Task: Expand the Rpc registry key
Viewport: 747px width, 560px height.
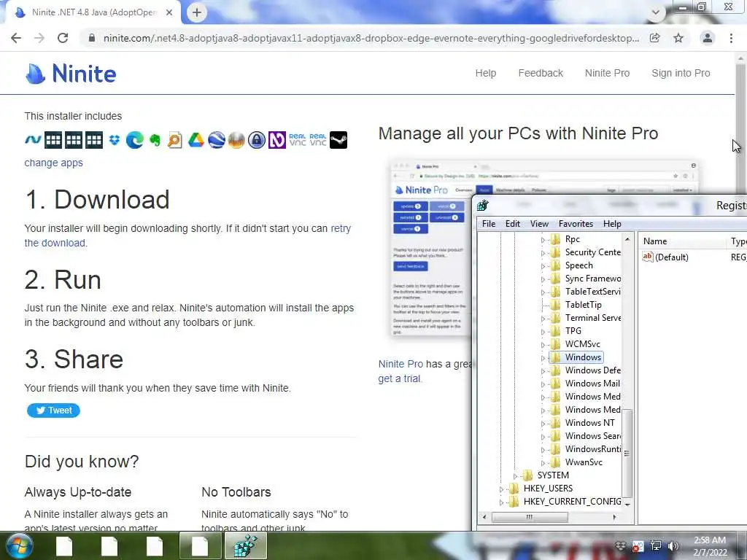Action: click(x=543, y=240)
